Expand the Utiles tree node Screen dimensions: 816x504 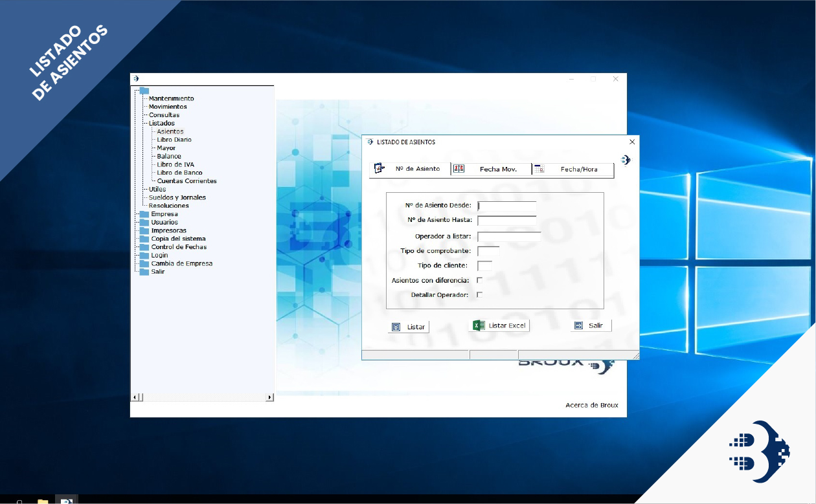[x=157, y=190]
